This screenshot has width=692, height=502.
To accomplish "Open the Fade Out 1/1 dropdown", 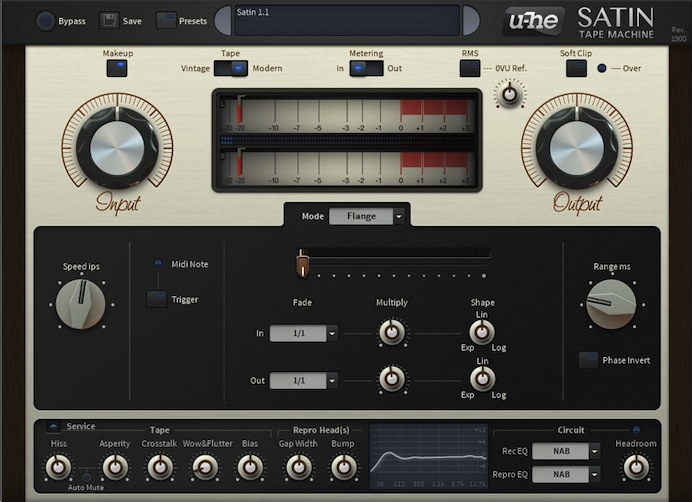I will point(304,381).
